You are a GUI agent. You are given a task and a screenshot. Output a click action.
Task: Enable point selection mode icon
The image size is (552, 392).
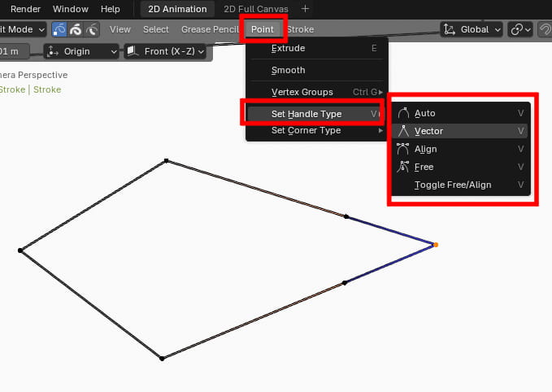(x=60, y=29)
